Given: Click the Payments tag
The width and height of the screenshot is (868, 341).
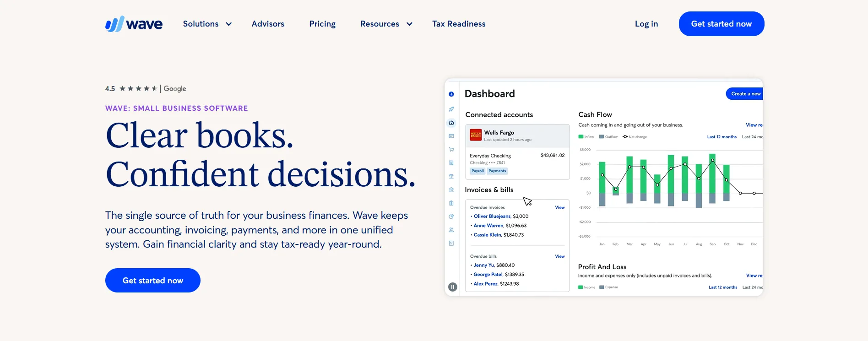Looking at the screenshot, I should coord(497,171).
